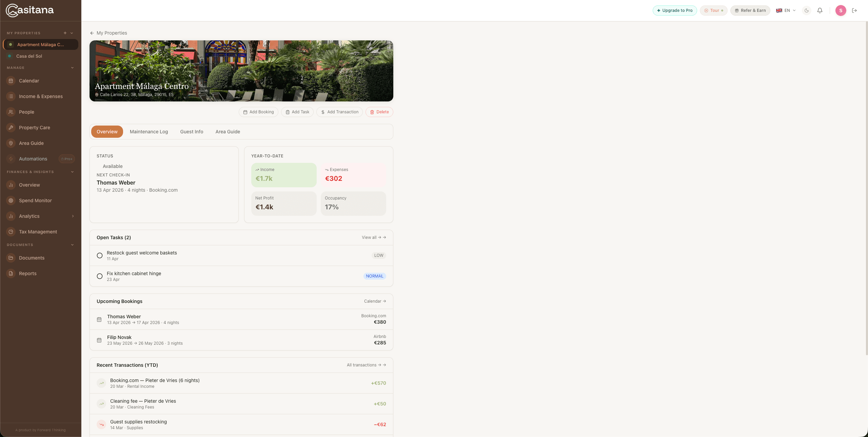Open Property Care in sidebar

click(41, 128)
